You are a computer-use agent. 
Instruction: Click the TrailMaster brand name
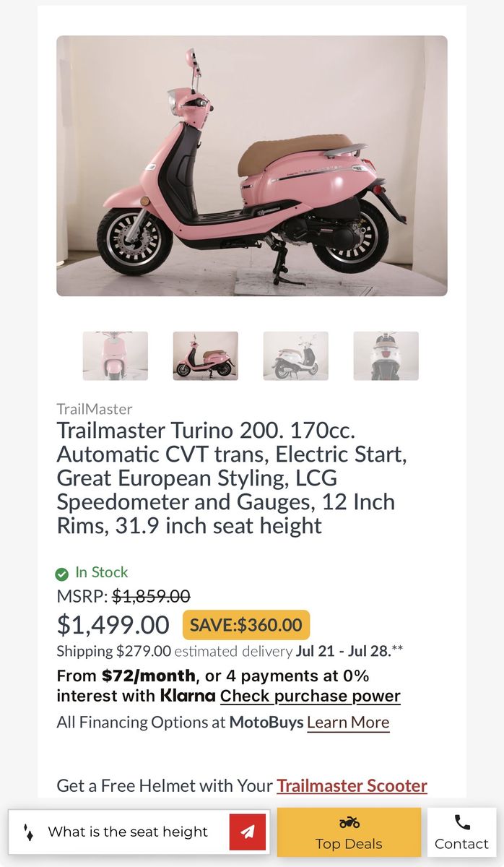(95, 409)
